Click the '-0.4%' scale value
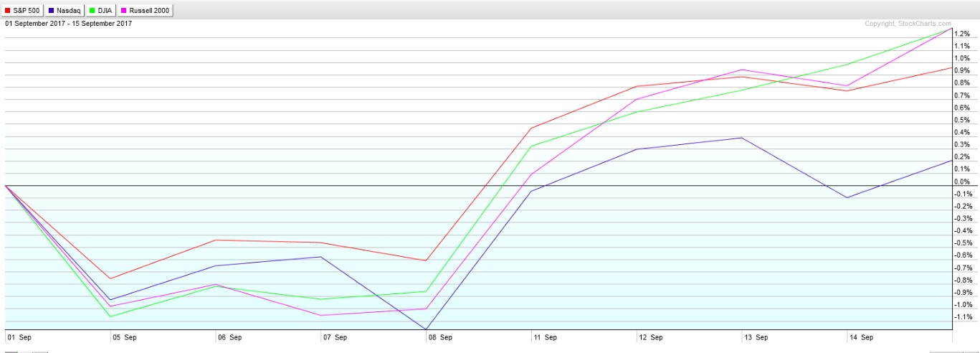The image size is (980, 353). pyautogui.click(x=964, y=230)
